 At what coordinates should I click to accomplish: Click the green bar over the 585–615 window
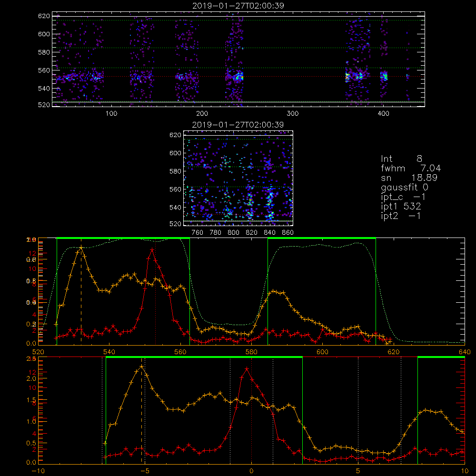point(322,238)
